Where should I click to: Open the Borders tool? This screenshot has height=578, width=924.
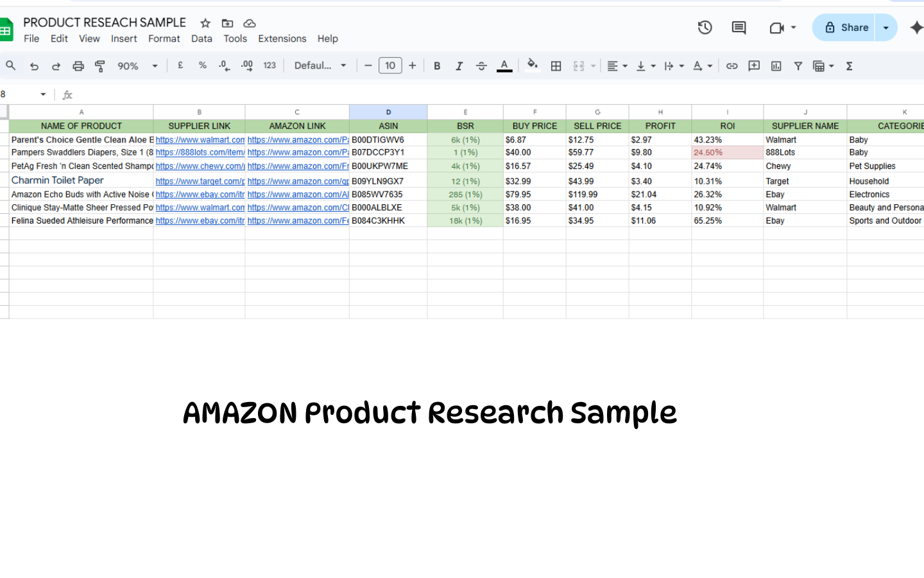click(556, 66)
